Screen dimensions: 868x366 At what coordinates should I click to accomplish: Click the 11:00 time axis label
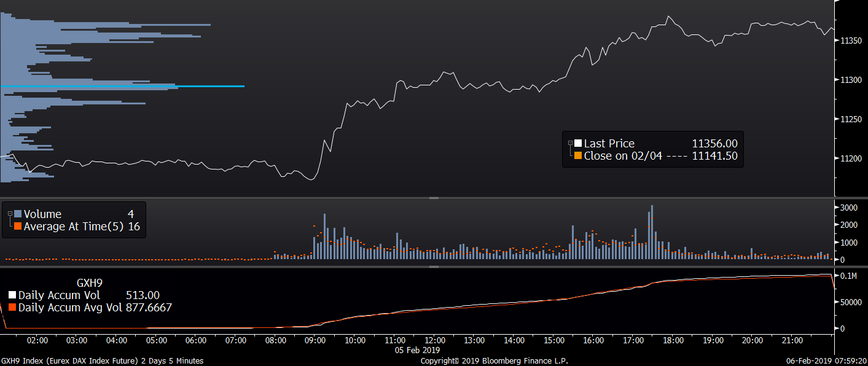click(395, 340)
